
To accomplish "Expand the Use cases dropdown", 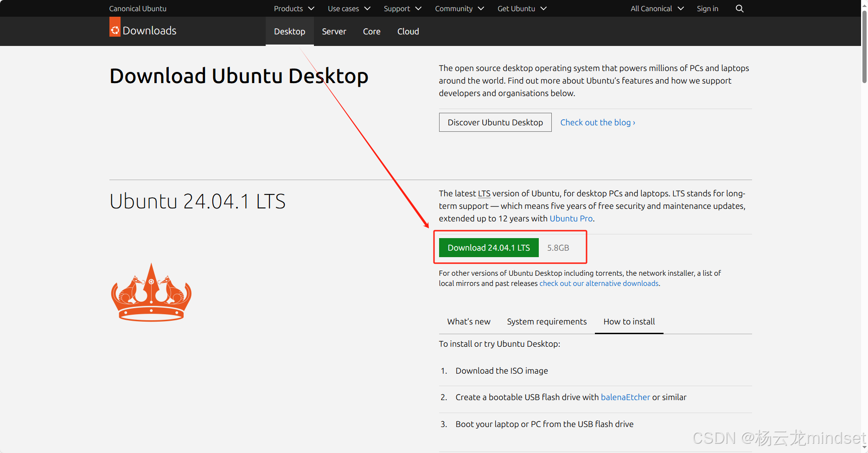I will [x=343, y=8].
